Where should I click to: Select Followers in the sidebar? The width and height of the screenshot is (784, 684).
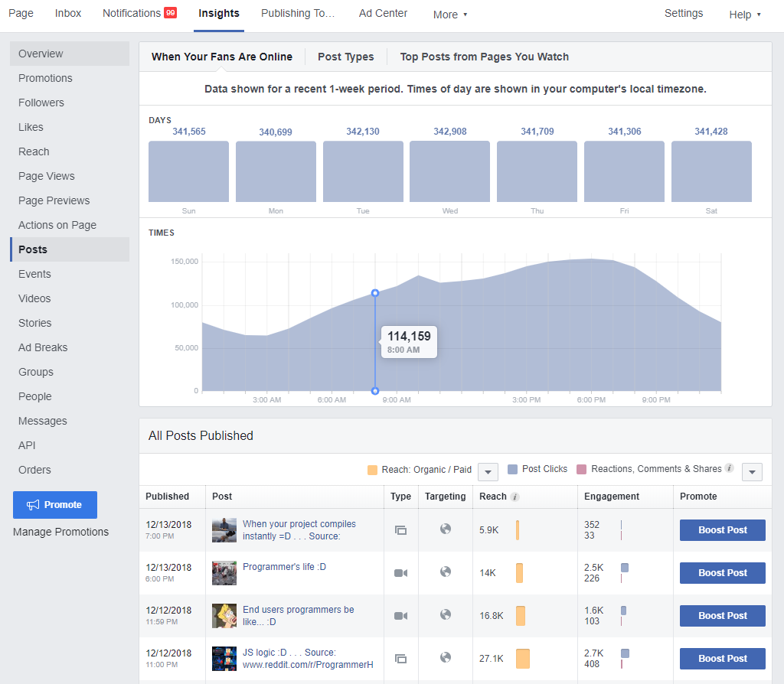click(x=70, y=103)
